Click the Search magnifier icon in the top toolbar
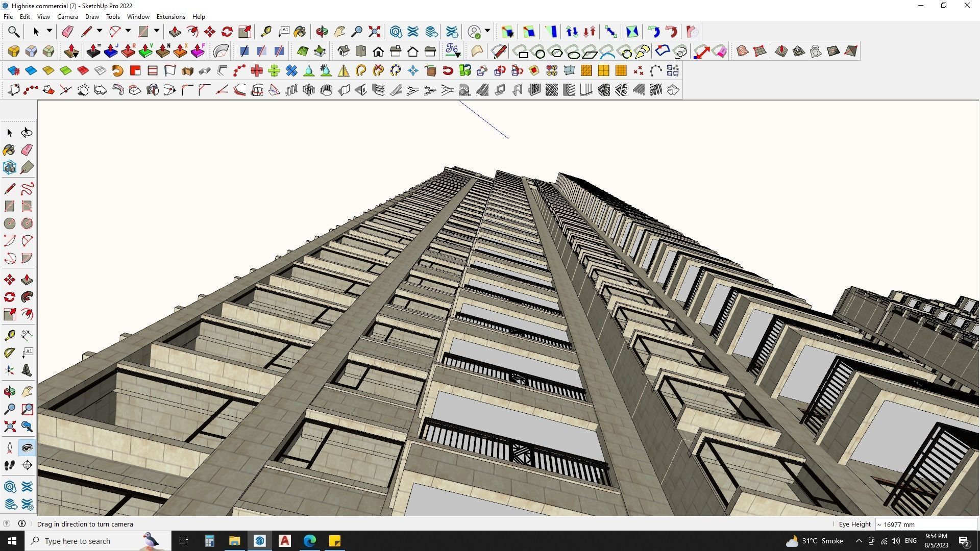This screenshot has width=980, height=551. (x=14, y=32)
